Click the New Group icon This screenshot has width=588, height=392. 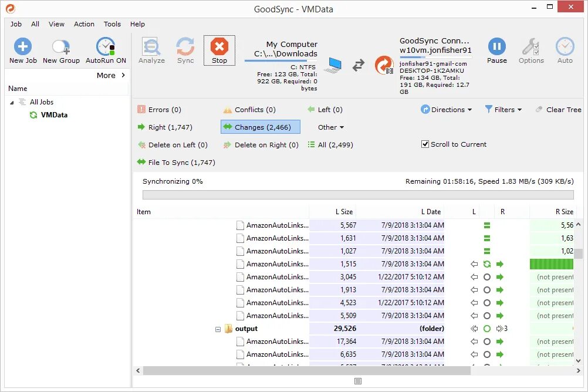click(x=61, y=47)
